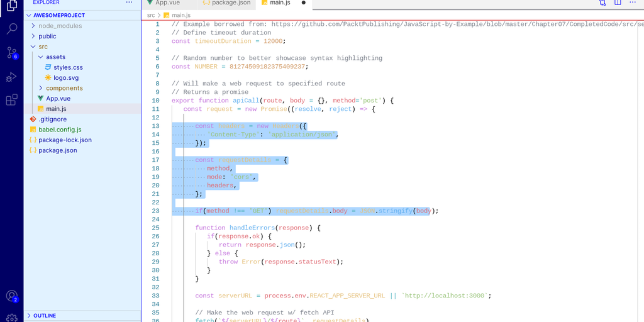Click the compare changes icon in editor toolbar
The image size is (644, 322).
[x=602, y=3]
